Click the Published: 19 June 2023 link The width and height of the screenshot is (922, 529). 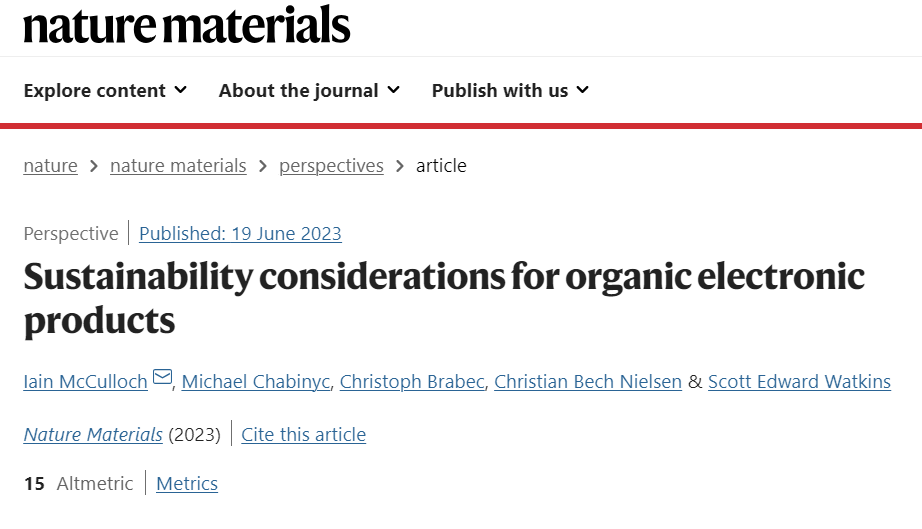(x=240, y=233)
